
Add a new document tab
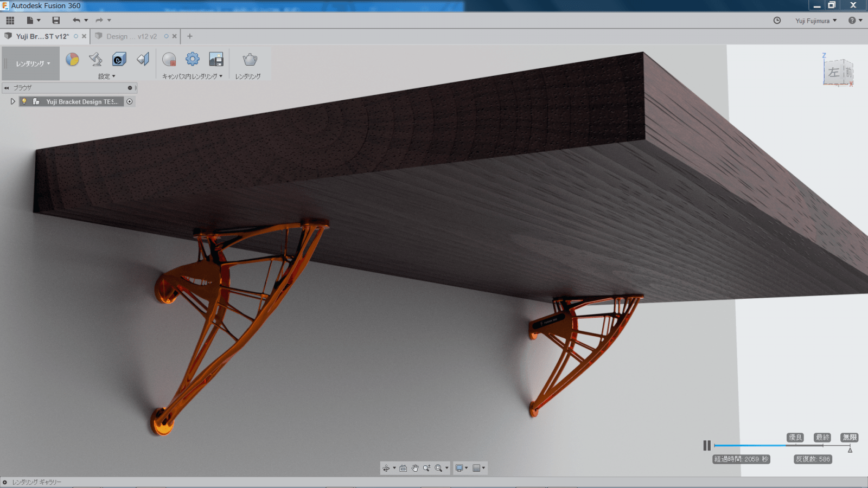[190, 36]
